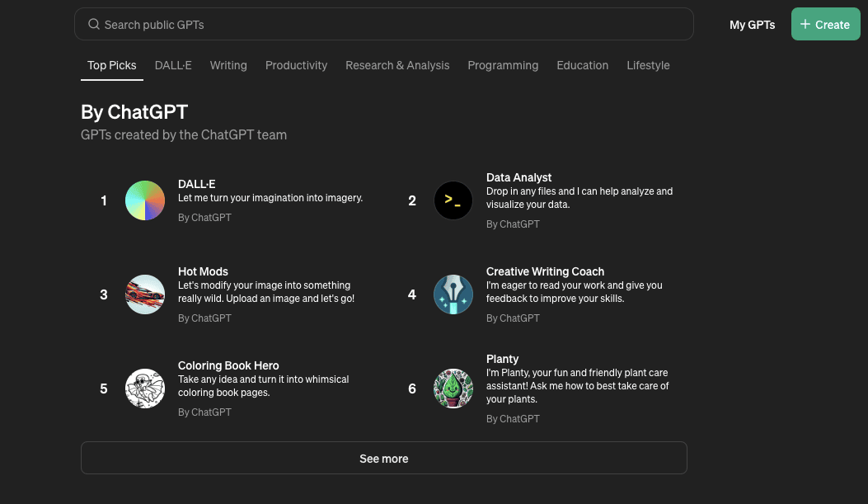The image size is (868, 504).
Task: Open the Research & Analysis tab
Action: [397, 65]
